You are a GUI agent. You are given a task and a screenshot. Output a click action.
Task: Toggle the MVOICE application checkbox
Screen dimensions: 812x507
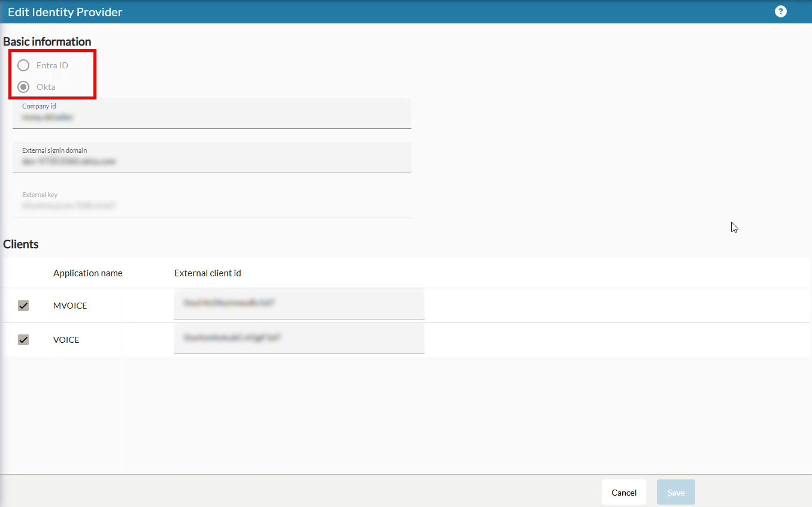(23, 306)
